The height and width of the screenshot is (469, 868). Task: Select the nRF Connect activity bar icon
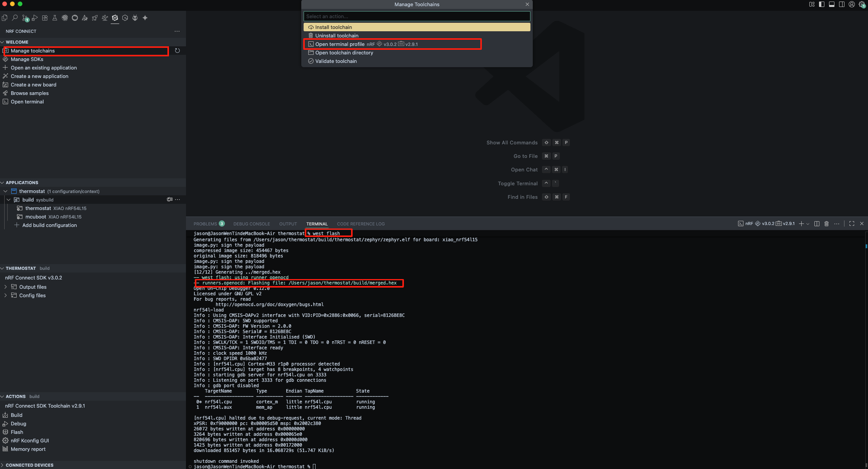click(x=115, y=18)
